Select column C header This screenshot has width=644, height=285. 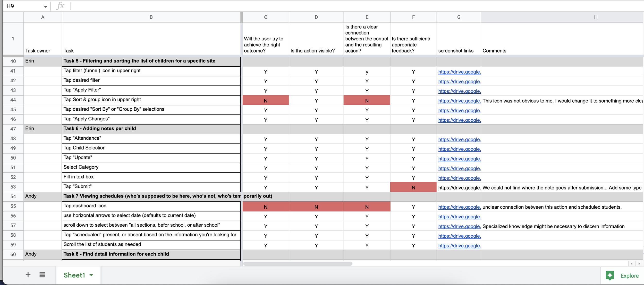(x=265, y=17)
